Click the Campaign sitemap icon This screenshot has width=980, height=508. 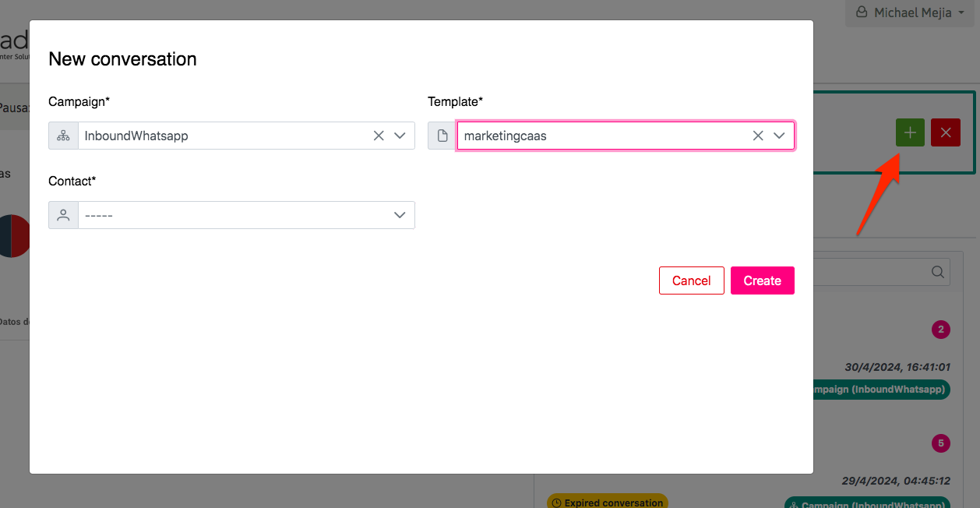(x=63, y=136)
